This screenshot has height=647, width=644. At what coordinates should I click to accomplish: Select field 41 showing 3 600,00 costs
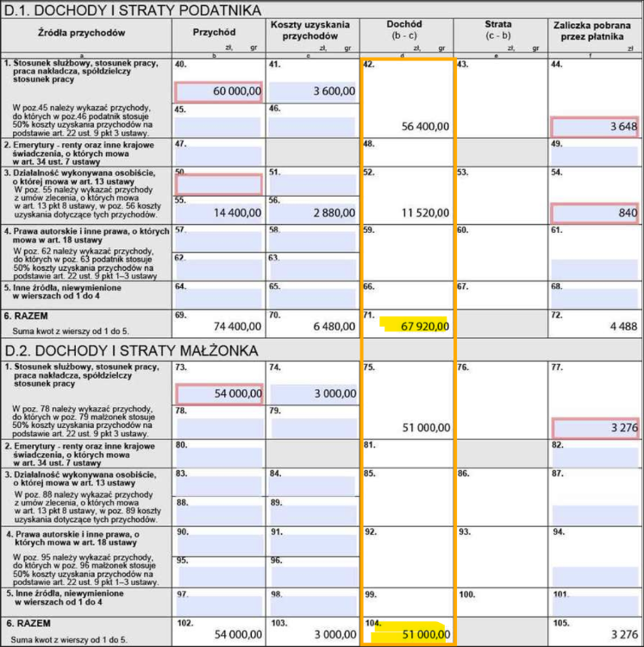coord(313,91)
